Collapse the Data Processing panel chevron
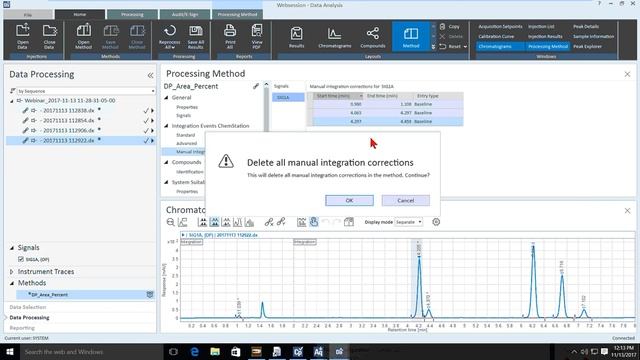 (x=150, y=75)
